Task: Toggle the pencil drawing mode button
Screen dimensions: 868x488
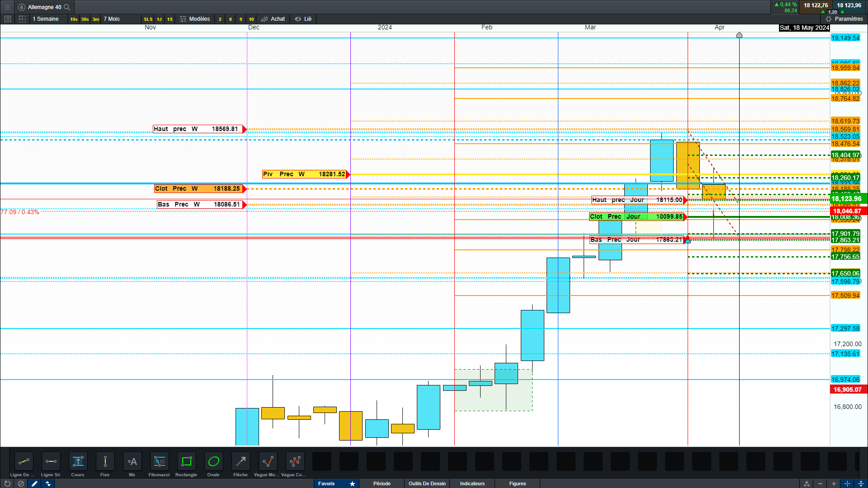Action: pos(34,483)
